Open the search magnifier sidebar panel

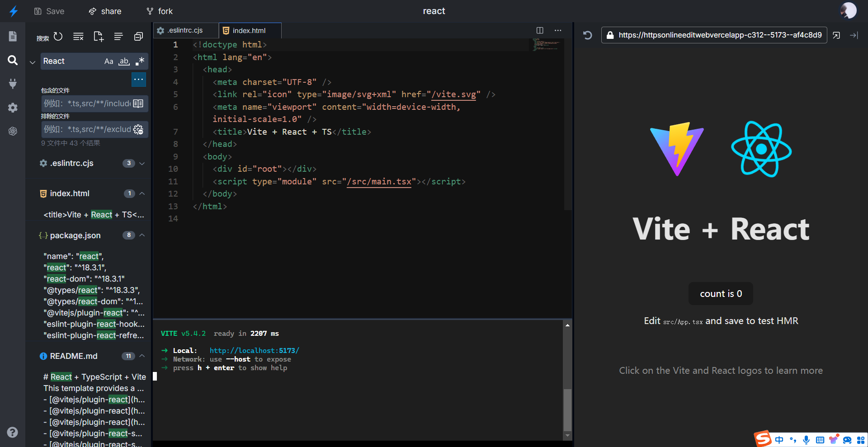13,60
